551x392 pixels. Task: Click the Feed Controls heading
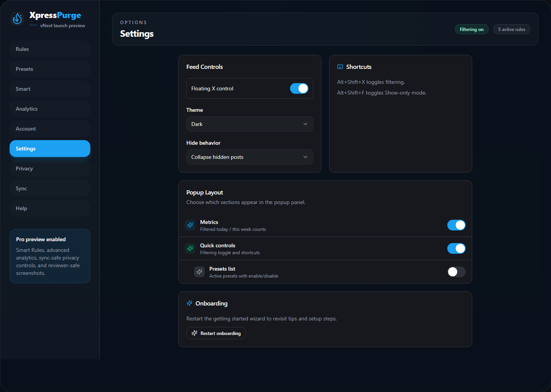point(204,67)
